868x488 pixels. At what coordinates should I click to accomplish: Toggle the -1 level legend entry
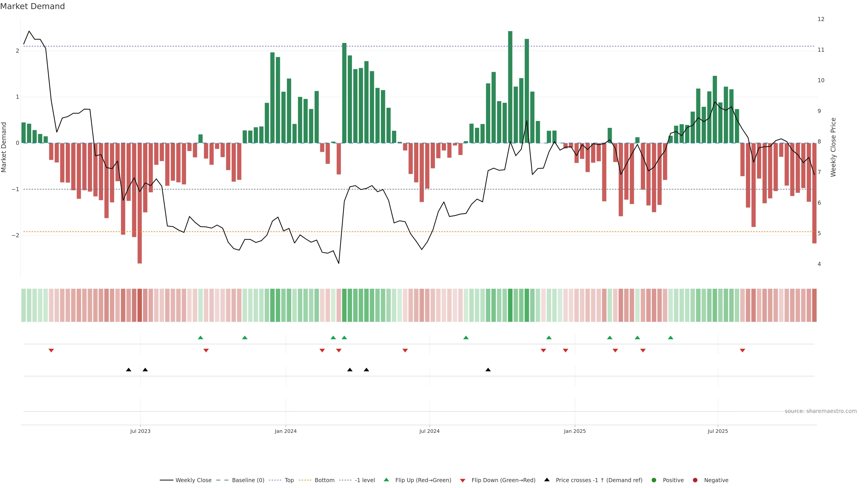point(365,480)
